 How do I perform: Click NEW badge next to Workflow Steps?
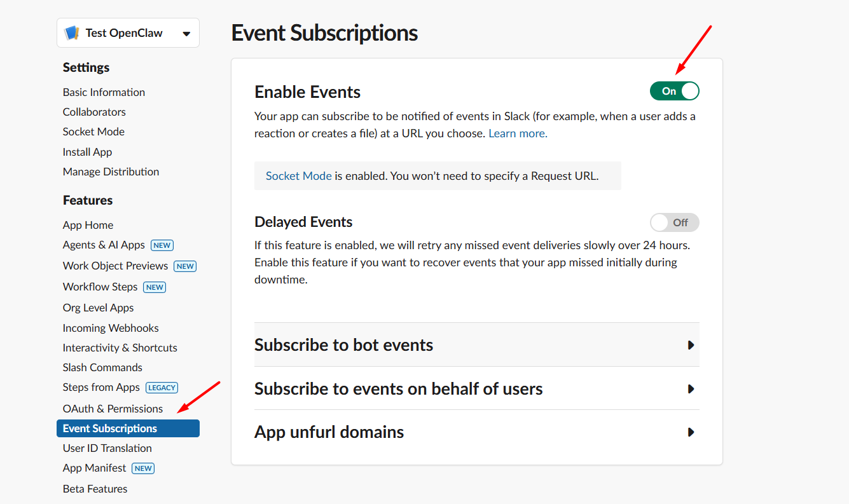pos(155,287)
